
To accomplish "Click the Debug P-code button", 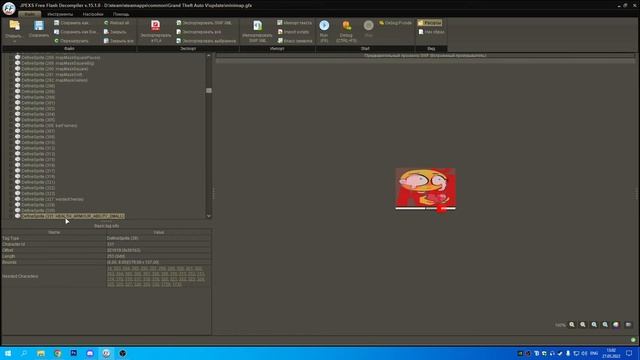I will [x=396, y=23].
